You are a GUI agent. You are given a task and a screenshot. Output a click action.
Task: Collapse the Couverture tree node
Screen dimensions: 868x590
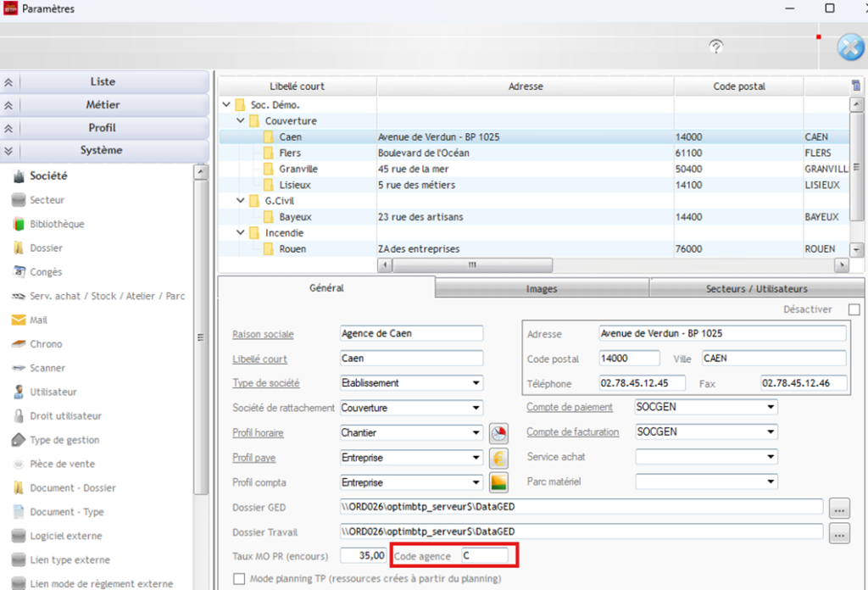pyautogui.click(x=241, y=121)
